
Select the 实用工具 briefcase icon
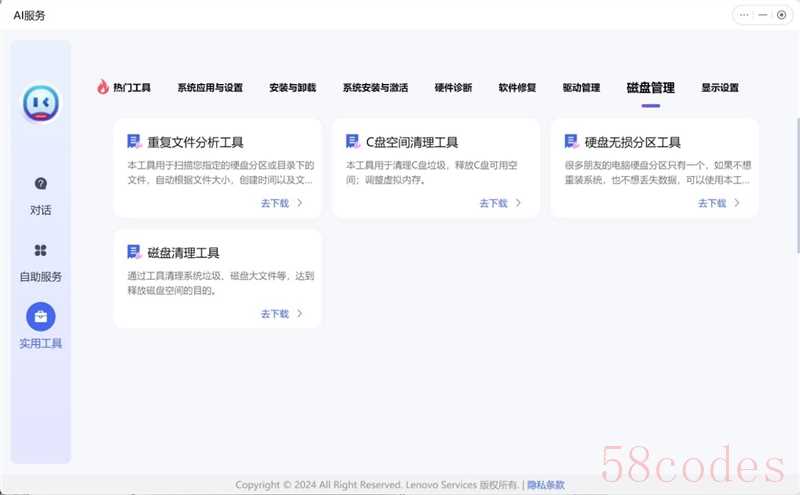[x=41, y=317]
